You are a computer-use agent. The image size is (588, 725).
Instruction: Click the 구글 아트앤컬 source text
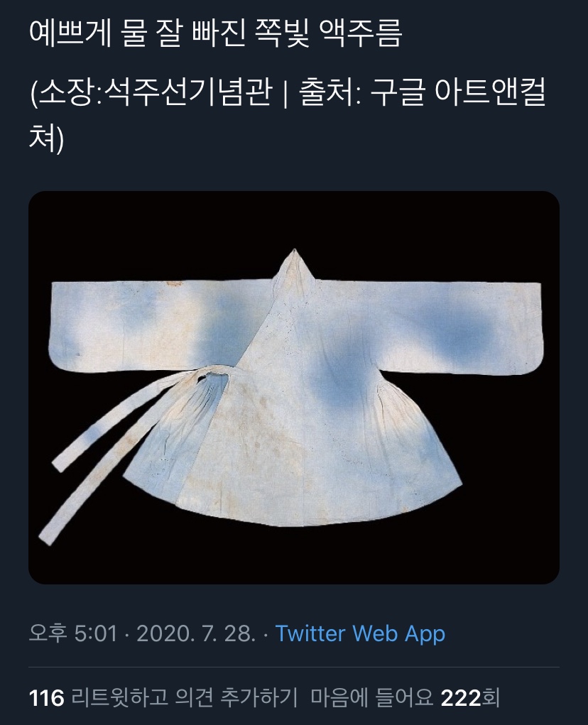pos(459,92)
